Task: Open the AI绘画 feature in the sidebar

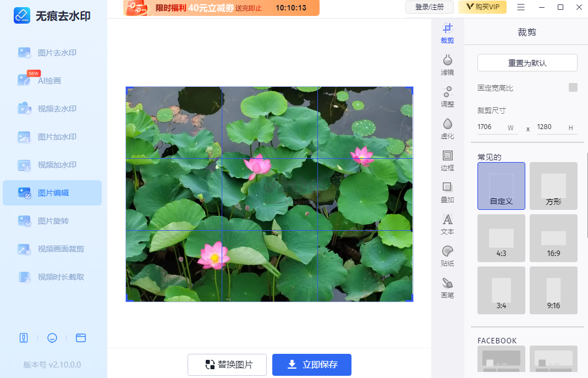Action: pyautogui.click(x=53, y=80)
